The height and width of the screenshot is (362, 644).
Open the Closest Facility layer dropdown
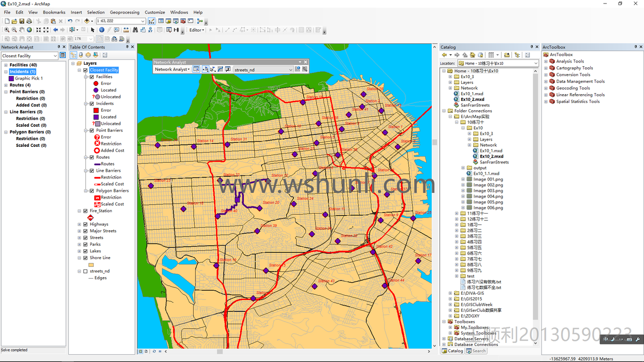(x=55, y=56)
